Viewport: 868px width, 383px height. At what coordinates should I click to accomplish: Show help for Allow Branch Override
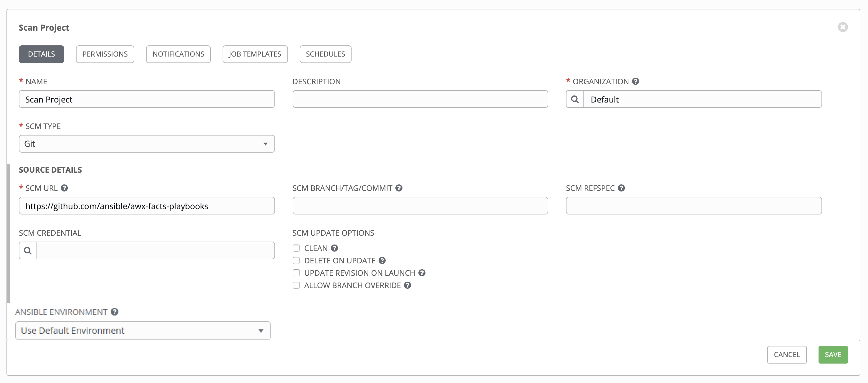(408, 285)
